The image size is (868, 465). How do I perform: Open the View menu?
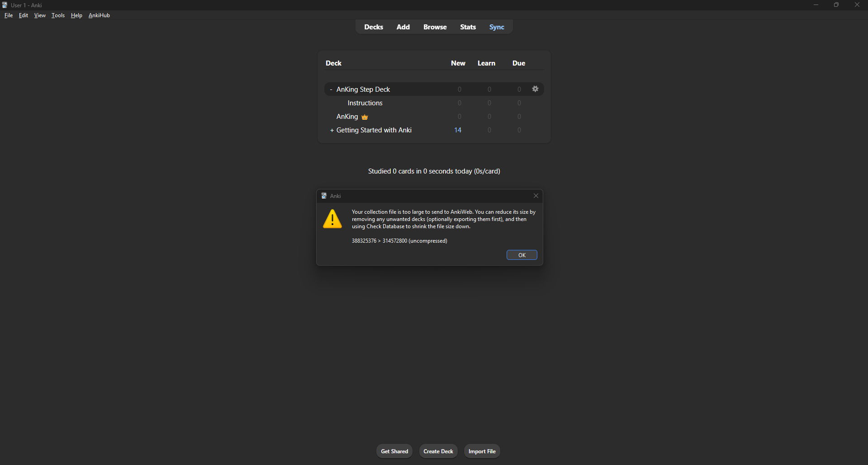[x=40, y=15]
